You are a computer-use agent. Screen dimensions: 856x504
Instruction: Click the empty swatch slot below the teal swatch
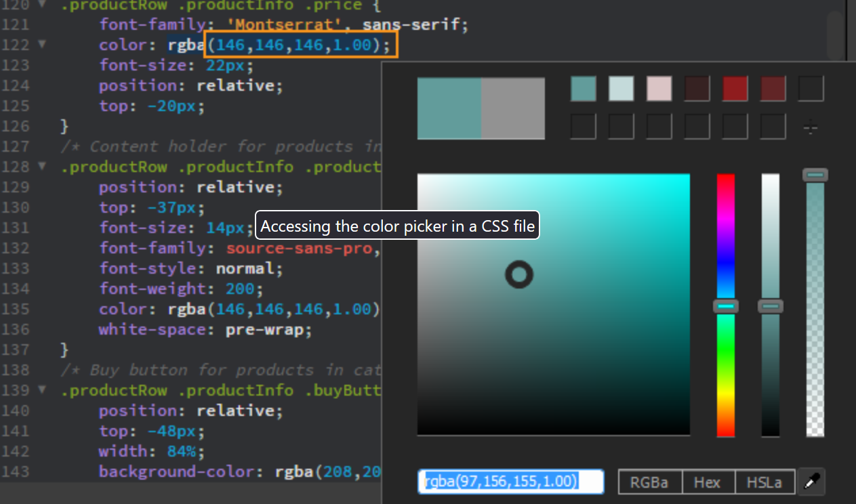click(584, 127)
